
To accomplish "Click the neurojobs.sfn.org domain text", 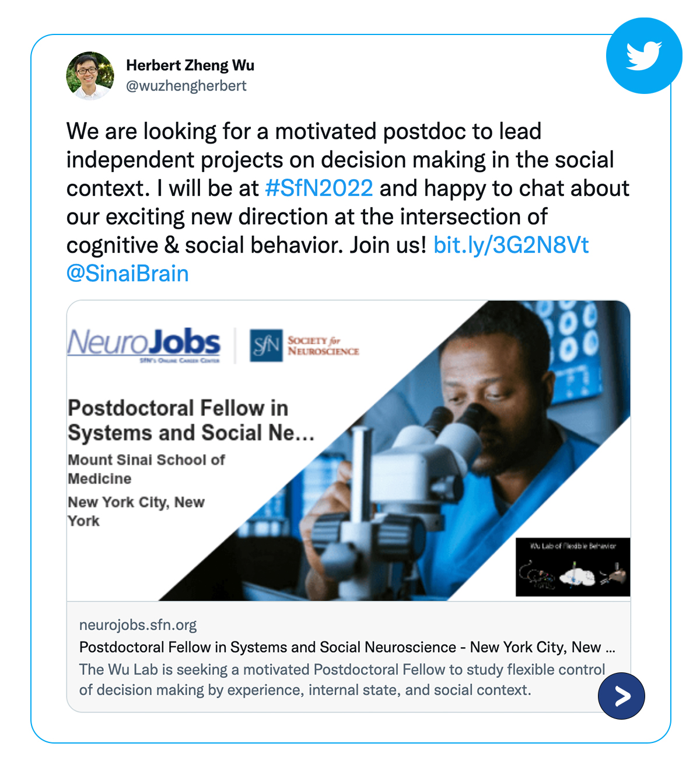I will [x=138, y=625].
